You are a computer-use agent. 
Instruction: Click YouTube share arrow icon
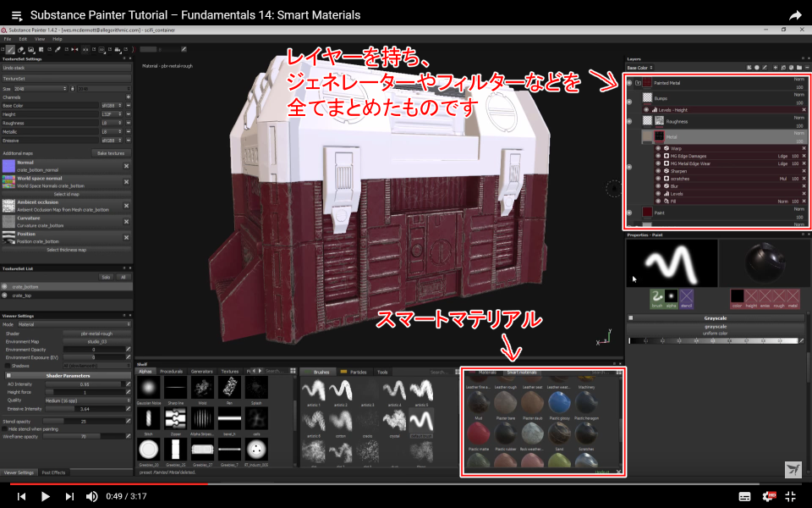(x=795, y=15)
